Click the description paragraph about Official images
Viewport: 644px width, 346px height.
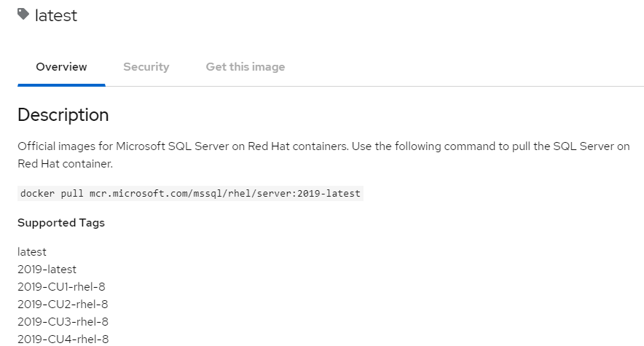click(x=323, y=154)
